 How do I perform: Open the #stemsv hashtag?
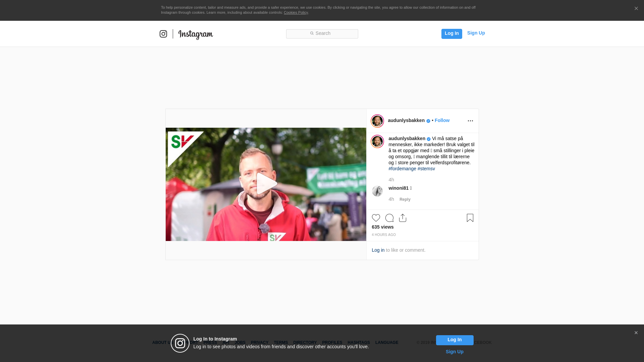(x=426, y=169)
